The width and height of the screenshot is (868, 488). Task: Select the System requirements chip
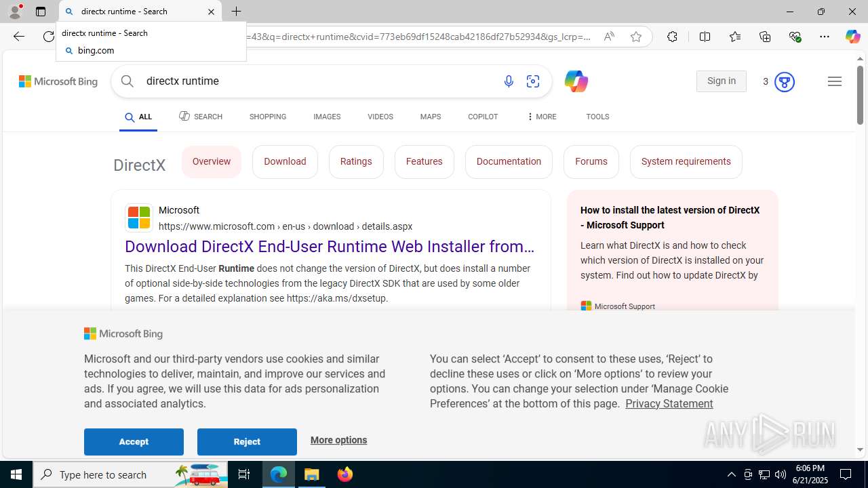click(686, 162)
